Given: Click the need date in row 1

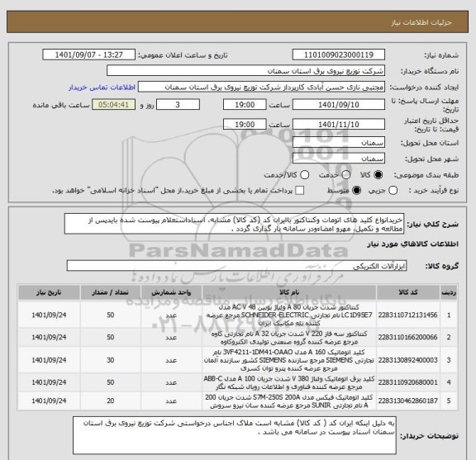Looking at the screenshot, I should 49,315.
